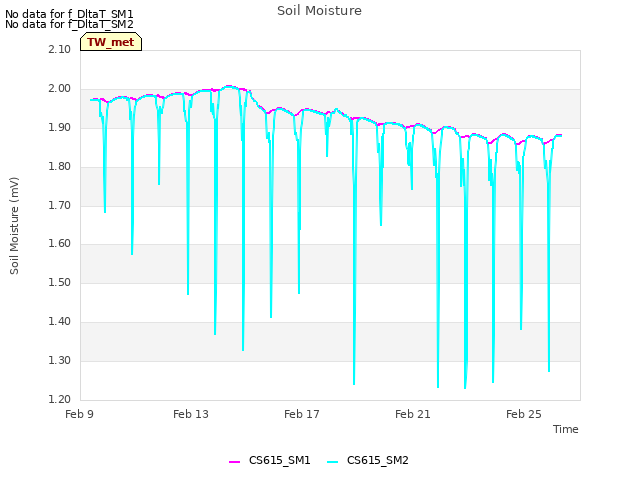
Task: Click the magenta CS615_SM1 legend swatch
Action: [234, 461]
